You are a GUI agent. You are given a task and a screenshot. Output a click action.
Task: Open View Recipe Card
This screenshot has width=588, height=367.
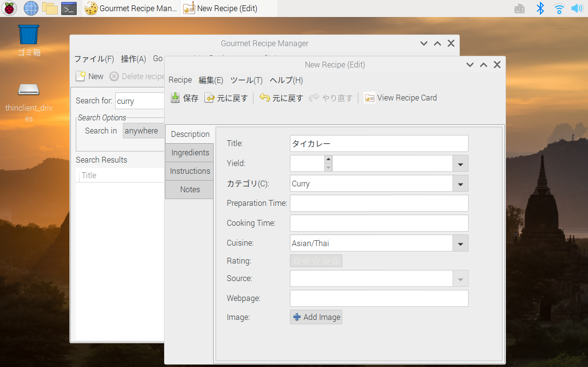coord(400,98)
